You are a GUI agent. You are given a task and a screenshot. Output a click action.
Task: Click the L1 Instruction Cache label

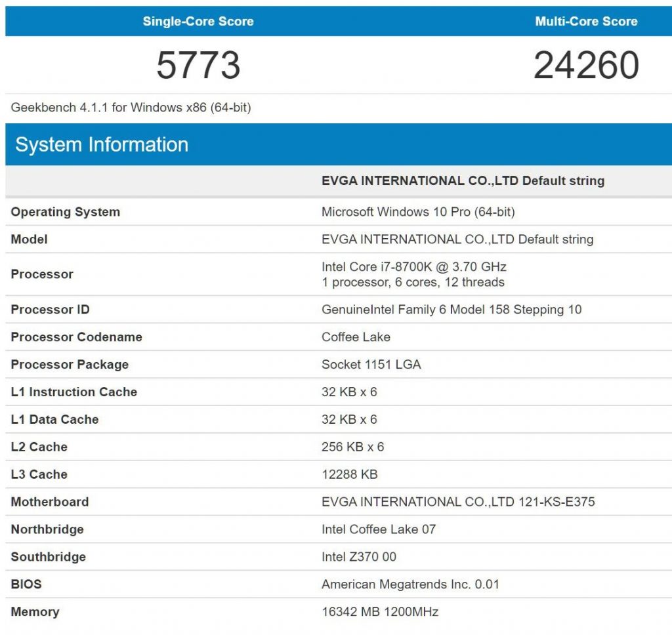coord(73,392)
